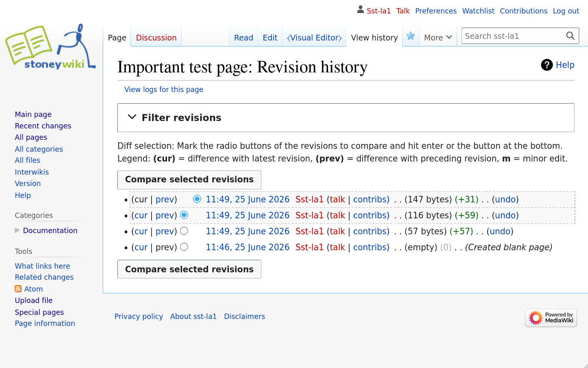Click the Help question mark icon

pyautogui.click(x=547, y=65)
